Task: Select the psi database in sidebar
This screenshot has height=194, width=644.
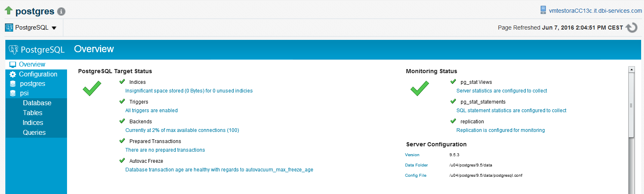Action: [x=24, y=93]
